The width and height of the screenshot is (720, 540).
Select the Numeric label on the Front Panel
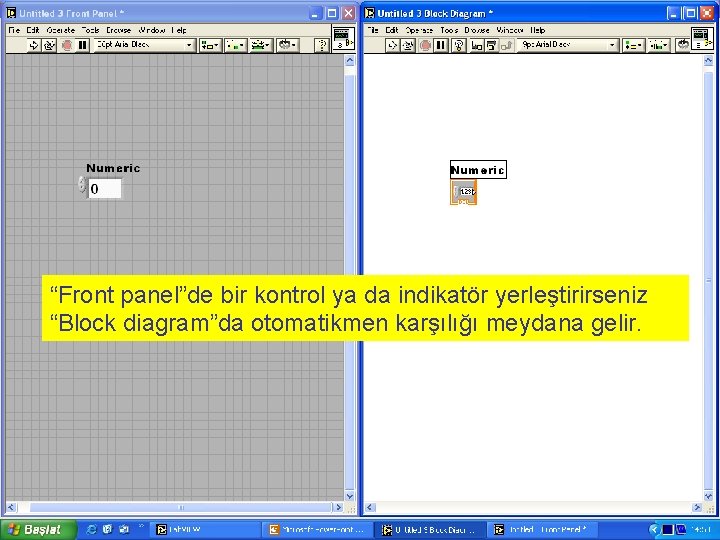[113, 168]
